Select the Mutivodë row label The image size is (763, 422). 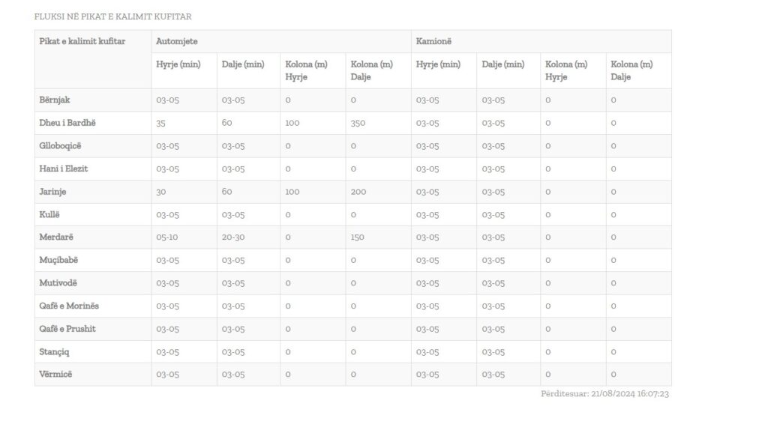click(58, 283)
